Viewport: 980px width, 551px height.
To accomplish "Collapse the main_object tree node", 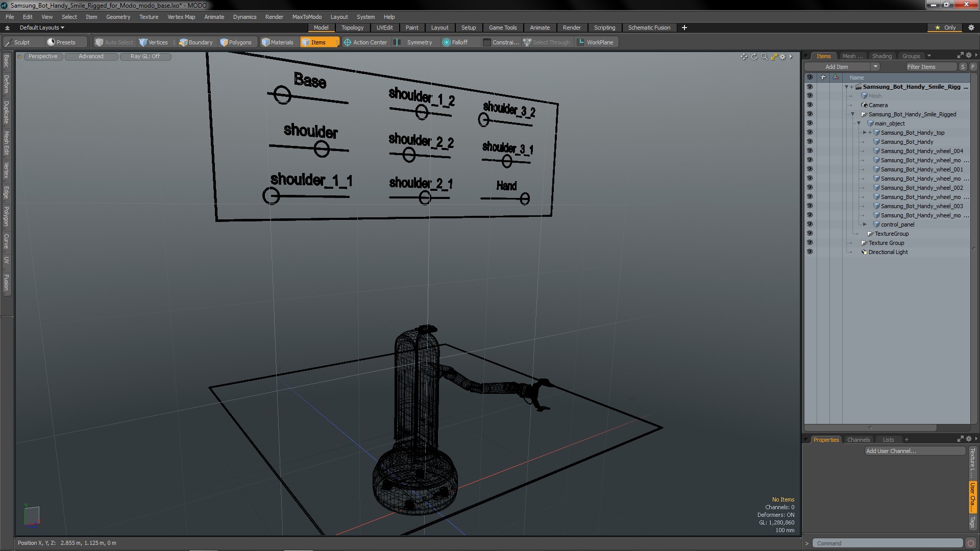I will 859,123.
